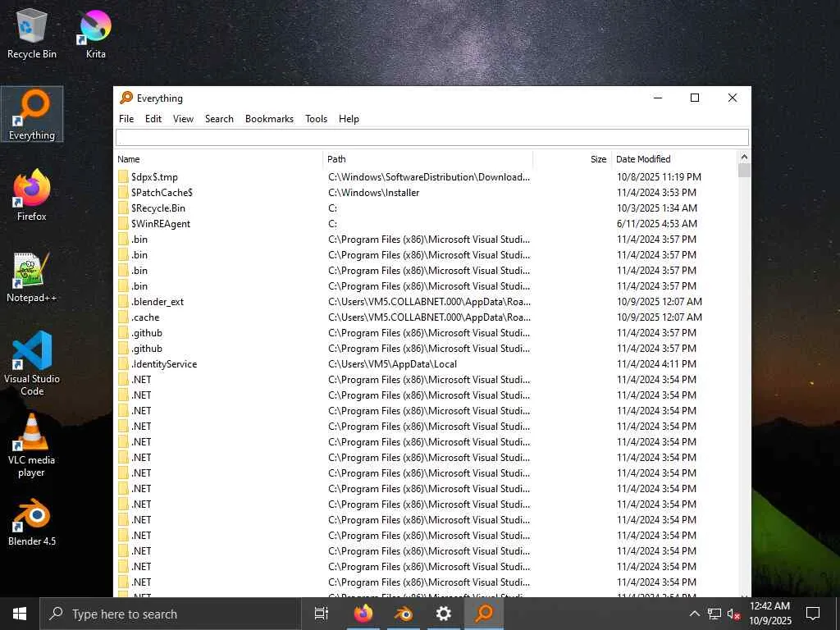
Task: Switch to Blender on the taskbar
Action: click(x=404, y=614)
